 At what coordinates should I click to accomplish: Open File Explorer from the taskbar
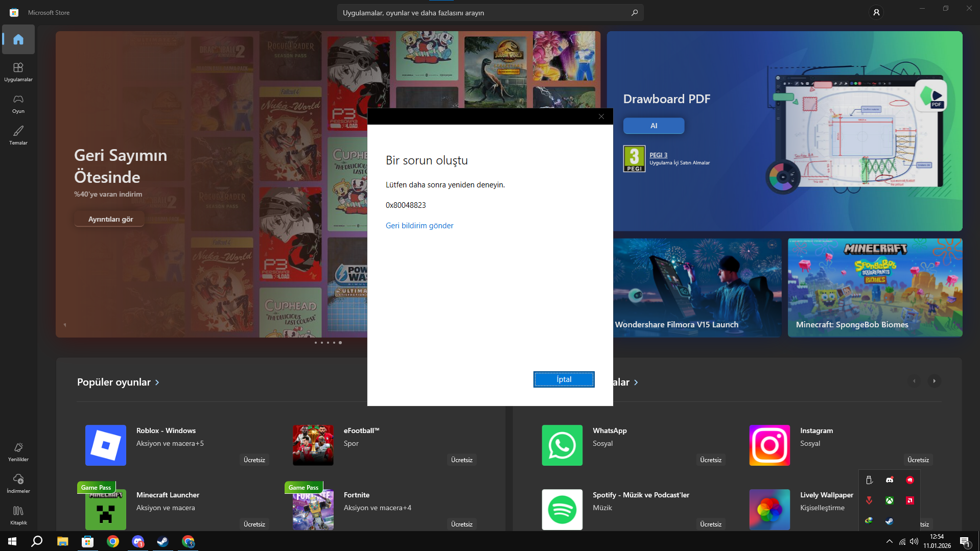coord(62,541)
